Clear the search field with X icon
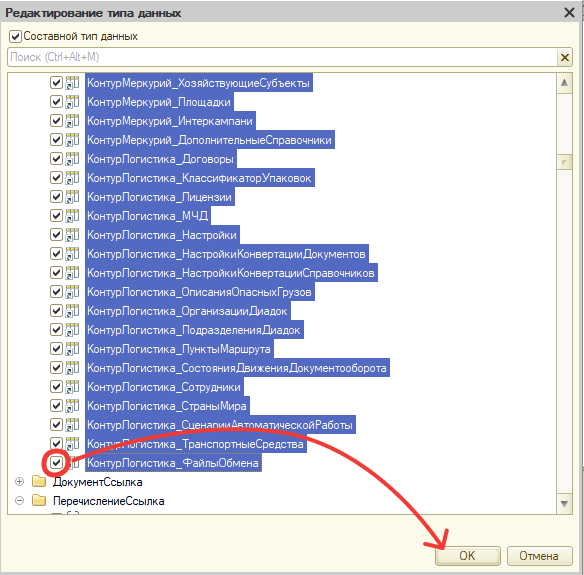Screen dimensions: 584x575 [x=565, y=57]
